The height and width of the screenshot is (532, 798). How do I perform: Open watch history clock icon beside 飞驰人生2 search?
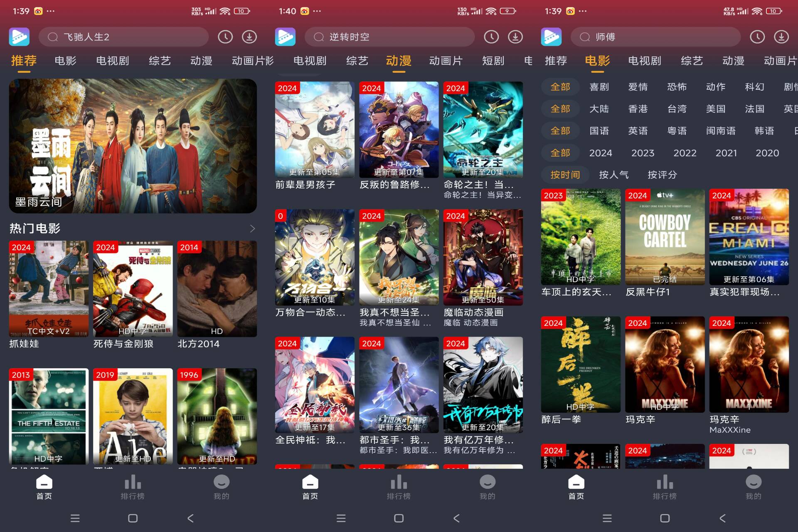[225, 37]
